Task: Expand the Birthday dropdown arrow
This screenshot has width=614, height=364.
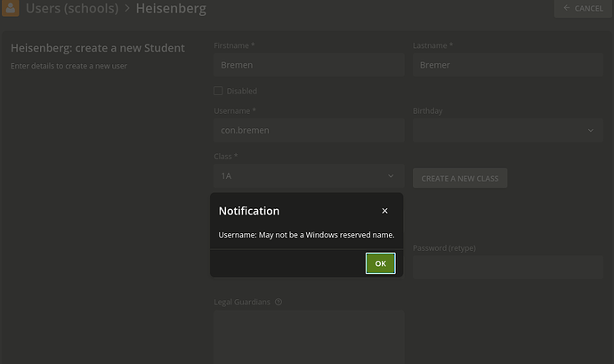Action: click(x=591, y=131)
